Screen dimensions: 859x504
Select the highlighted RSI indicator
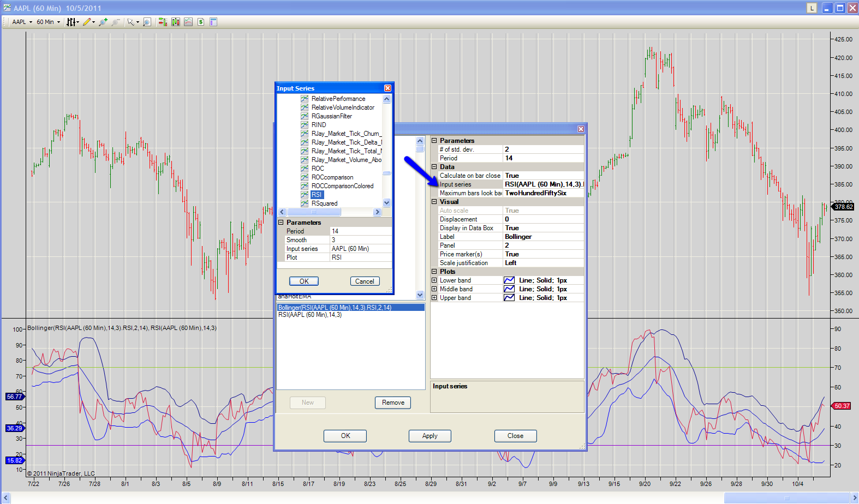tap(317, 195)
